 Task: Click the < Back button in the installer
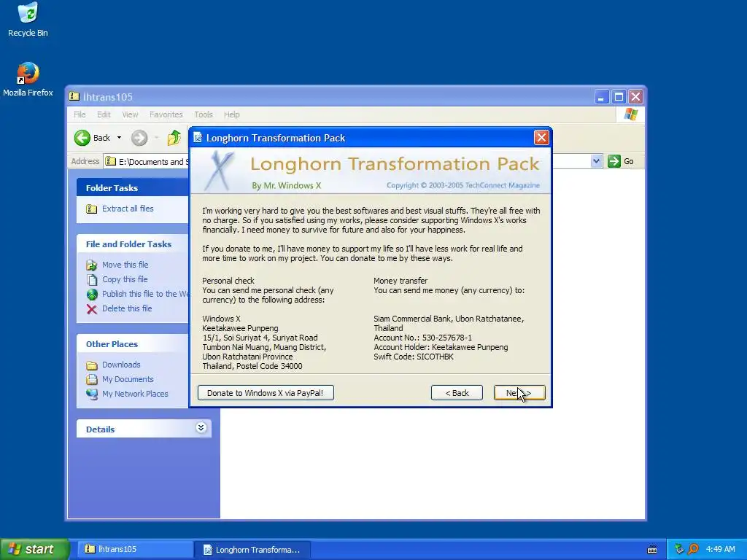tap(457, 393)
